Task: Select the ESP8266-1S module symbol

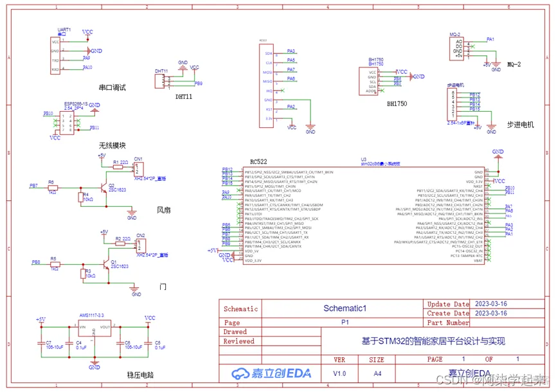Action: 67,123
